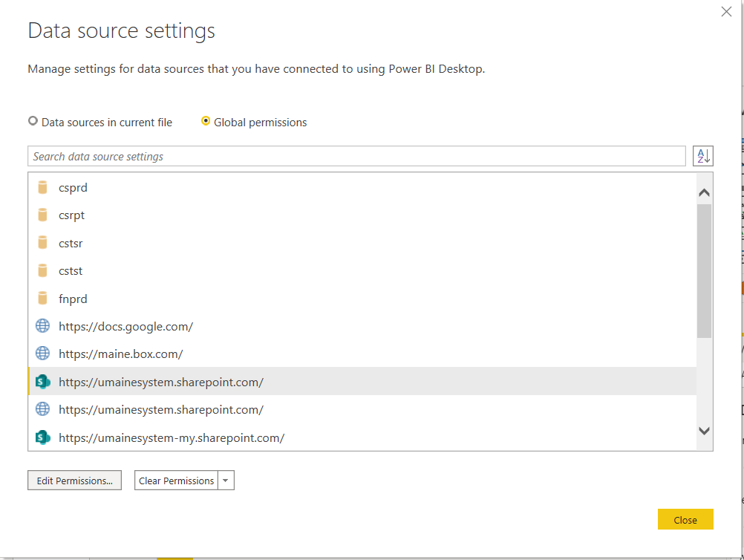
Task: Click the data source list scrollbar thumb
Action: tap(704, 271)
